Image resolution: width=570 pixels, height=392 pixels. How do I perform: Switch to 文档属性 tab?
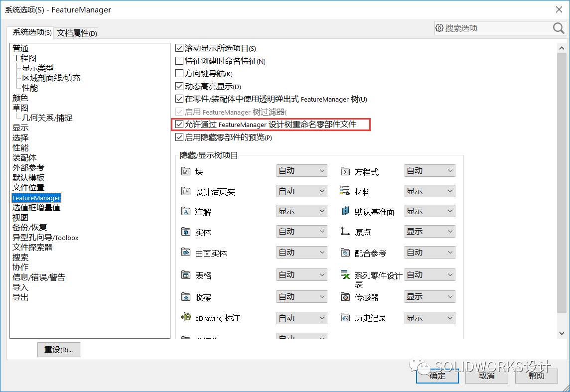tap(77, 33)
